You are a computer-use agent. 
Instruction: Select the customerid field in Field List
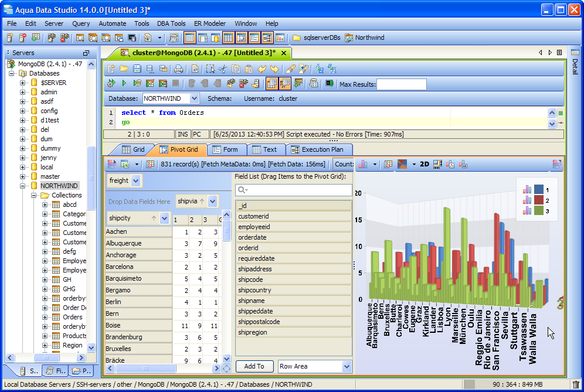point(294,216)
